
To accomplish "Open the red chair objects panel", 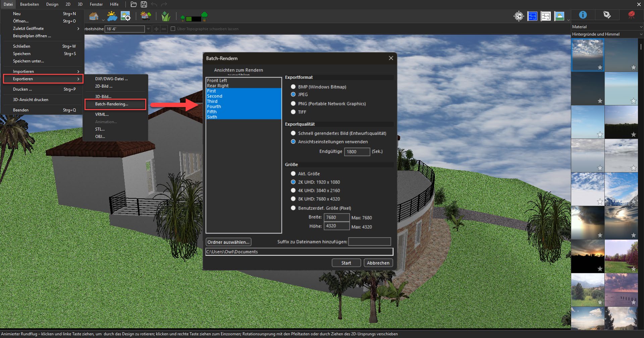I will (631, 15).
